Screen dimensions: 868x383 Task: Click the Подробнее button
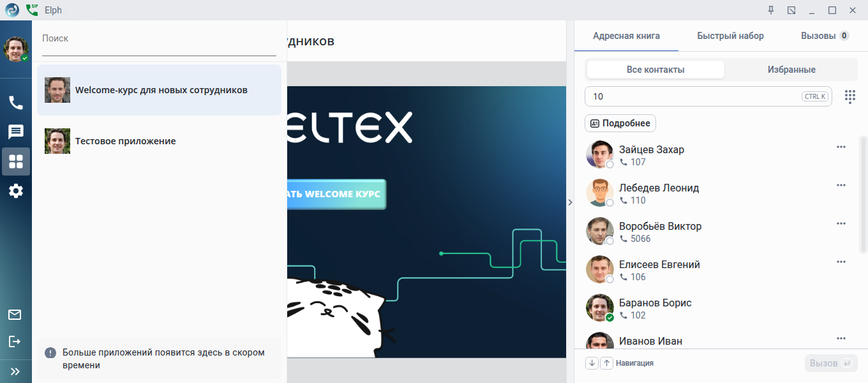pos(620,123)
